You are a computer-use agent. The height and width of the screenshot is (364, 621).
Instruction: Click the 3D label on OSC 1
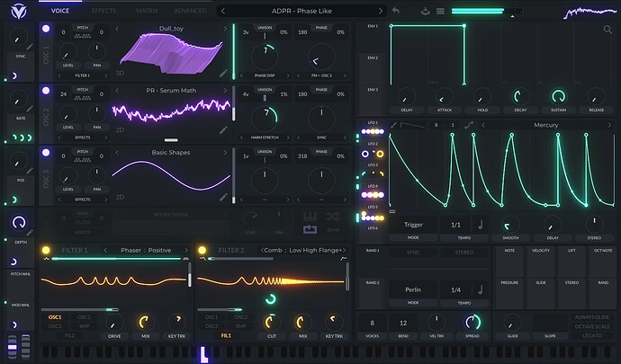point(120,73)
